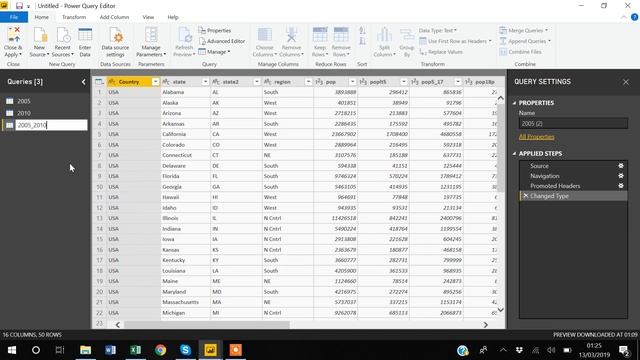Click the query rename text box
640x360 pixels.
pyautogui.click(x=51, y=125)
